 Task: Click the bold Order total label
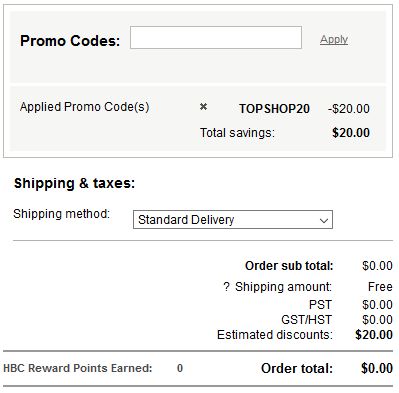pos(297,368)
